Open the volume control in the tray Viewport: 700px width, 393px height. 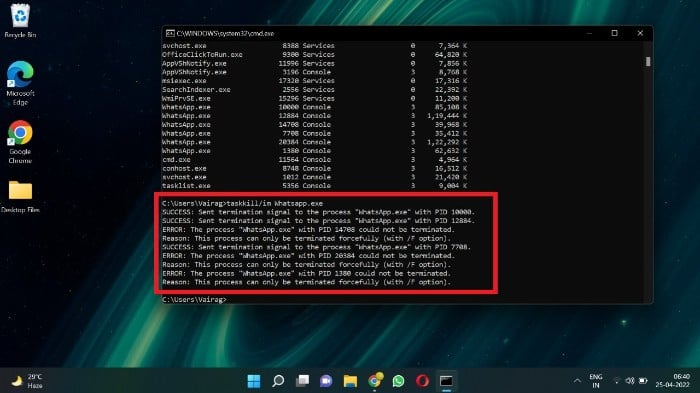tap(629, 381)
